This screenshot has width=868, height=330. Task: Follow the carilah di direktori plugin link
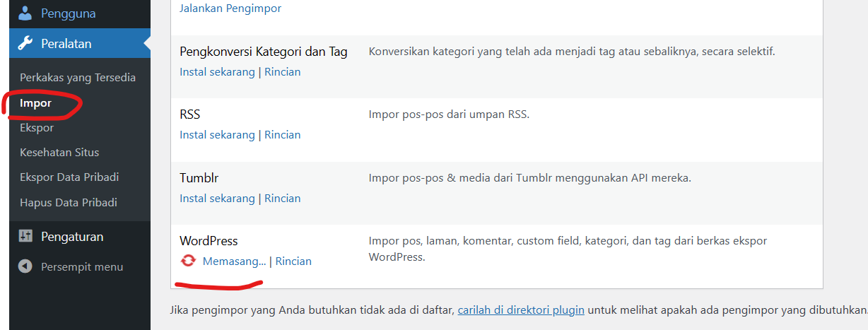521,310
